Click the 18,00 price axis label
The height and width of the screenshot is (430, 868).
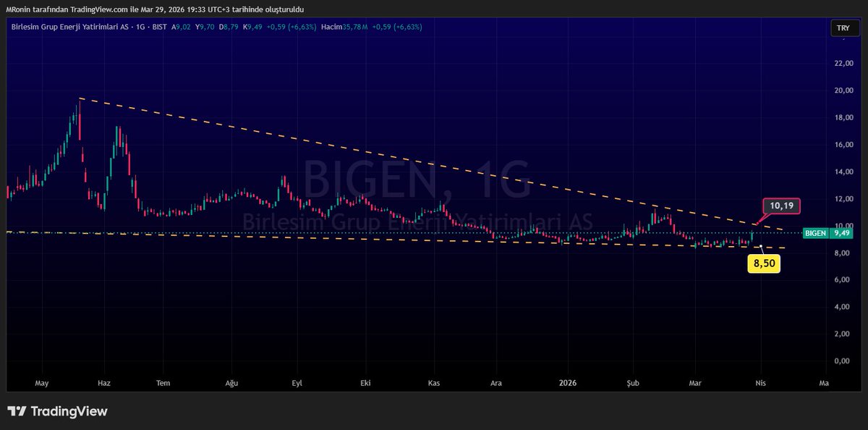(843, 117)
